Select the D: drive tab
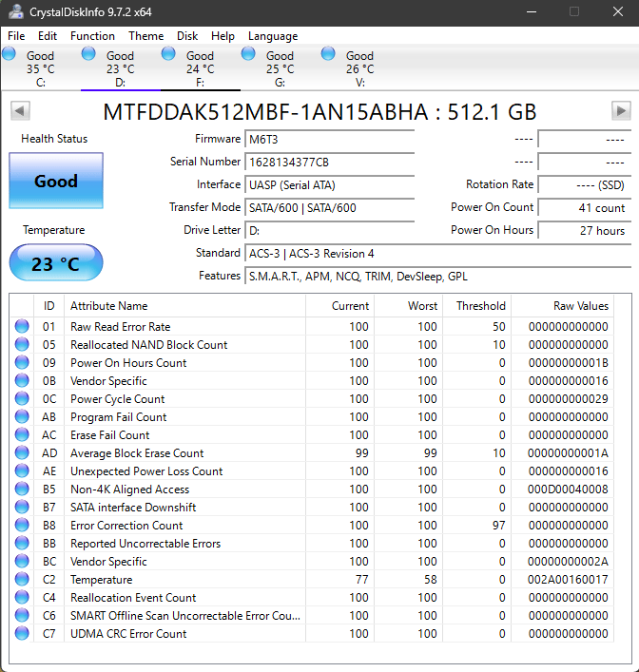Screen dimensions: 639x672 point(120,68)
